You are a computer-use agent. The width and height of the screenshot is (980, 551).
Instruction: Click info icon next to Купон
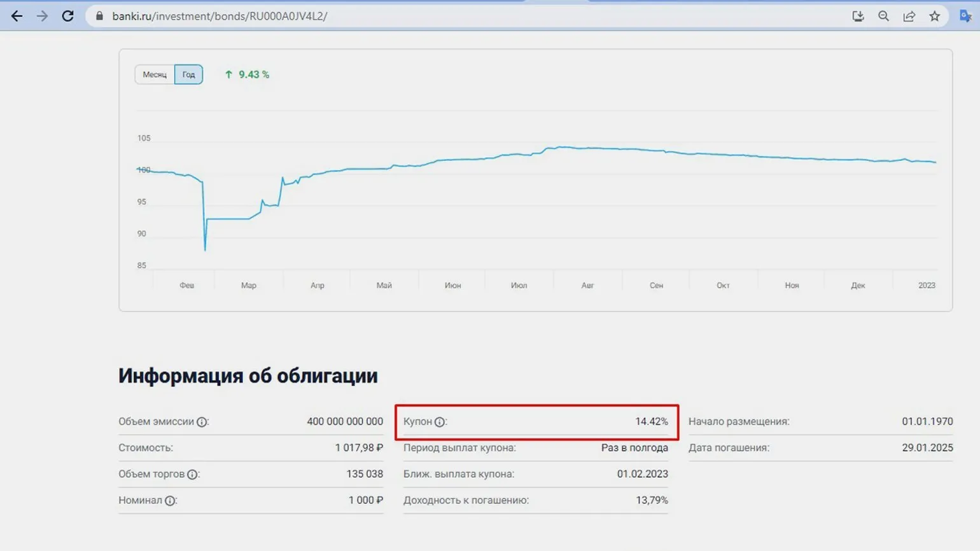pos(440,422)
